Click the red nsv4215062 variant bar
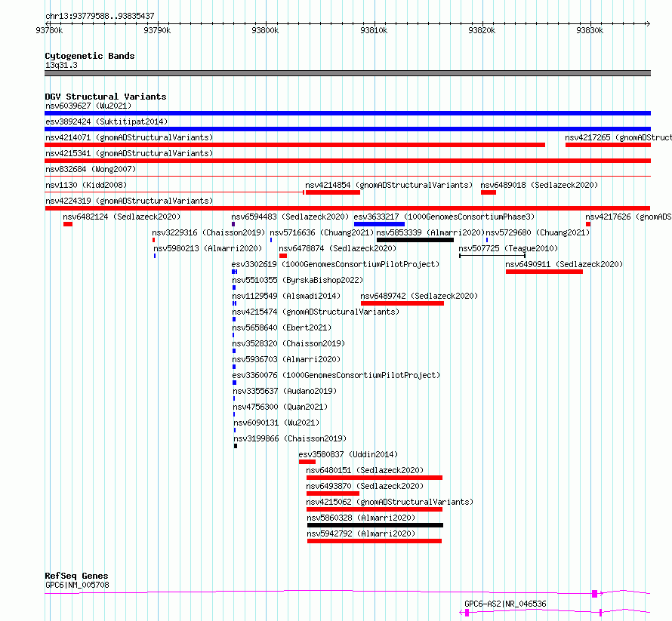672x621 pixels. coord(375,509)
